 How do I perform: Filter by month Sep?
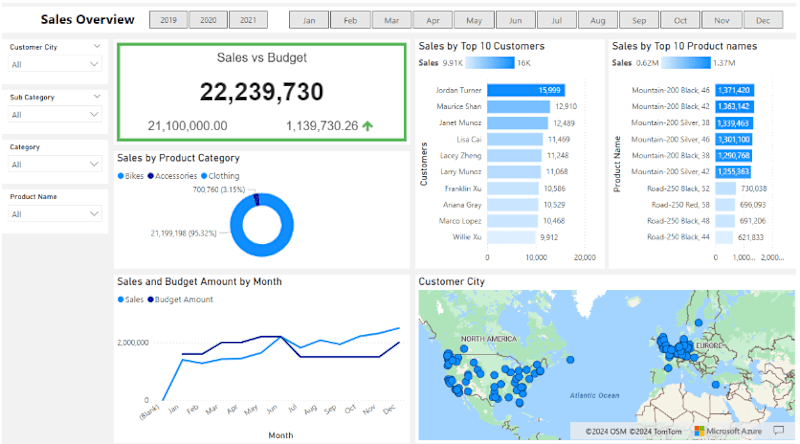pos(639,20)
